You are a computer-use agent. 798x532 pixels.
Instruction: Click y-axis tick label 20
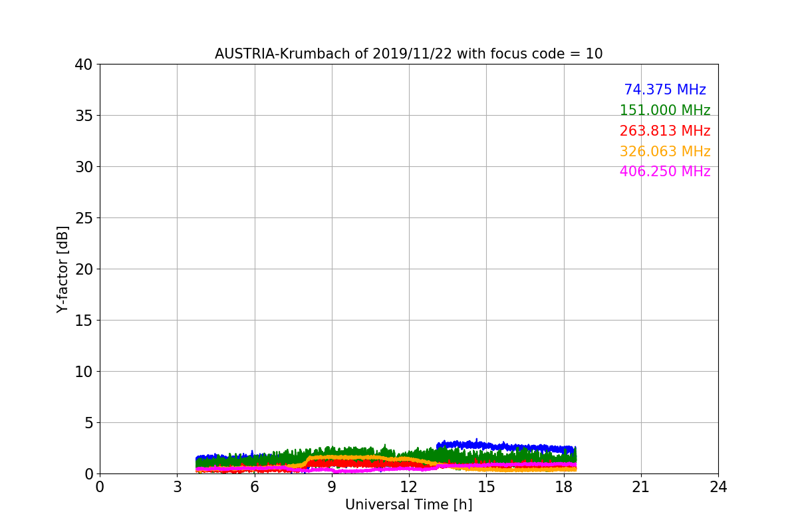coord(84,269)
